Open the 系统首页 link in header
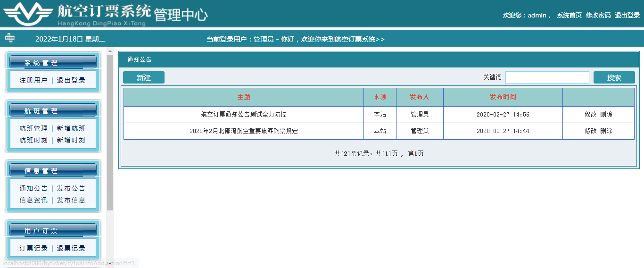Screen dimensions: 644x268 pyautogui.click(x=569, y=15)
